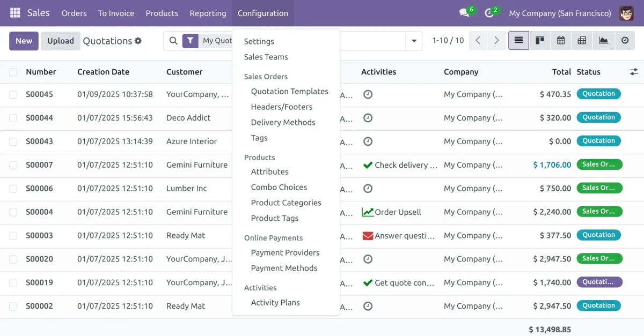
Task: Open the pivot view
Action: coord(582,40)
